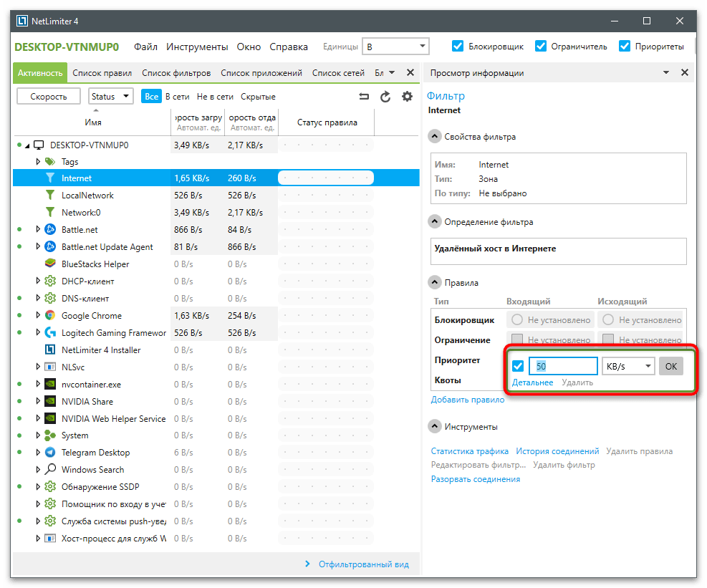Click the Battle.net app icon
The width and height of the screenshot is (707, 588).
50,229
